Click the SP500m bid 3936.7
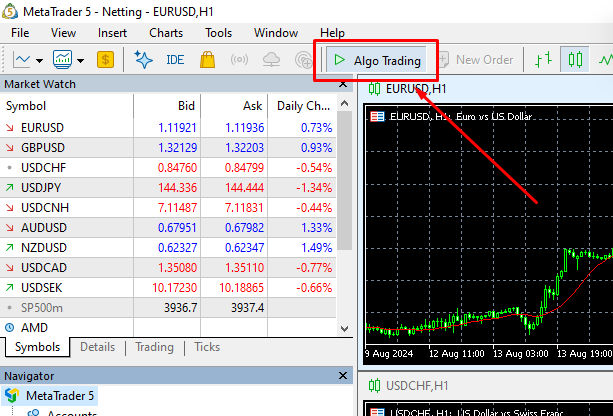613x416 pixels. pos(180,308)
